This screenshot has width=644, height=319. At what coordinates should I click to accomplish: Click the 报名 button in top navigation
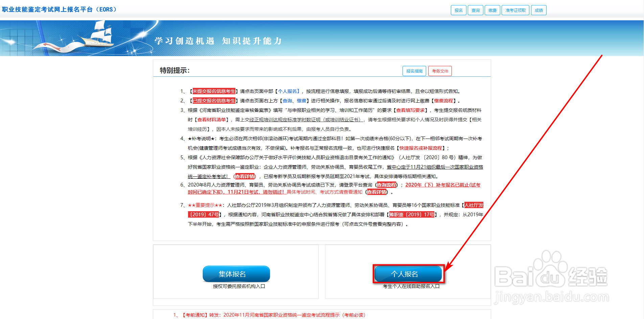coord(458,10)
